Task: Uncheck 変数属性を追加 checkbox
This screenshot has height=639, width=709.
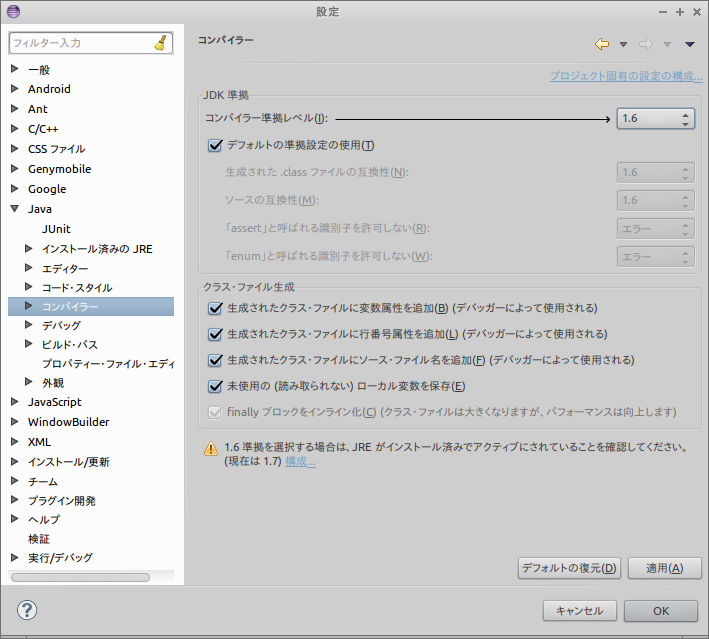Action: 214,308
